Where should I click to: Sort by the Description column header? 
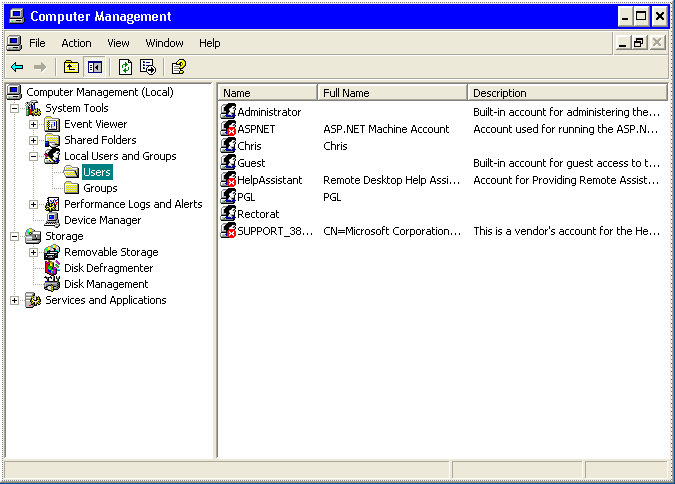point(567,93)
